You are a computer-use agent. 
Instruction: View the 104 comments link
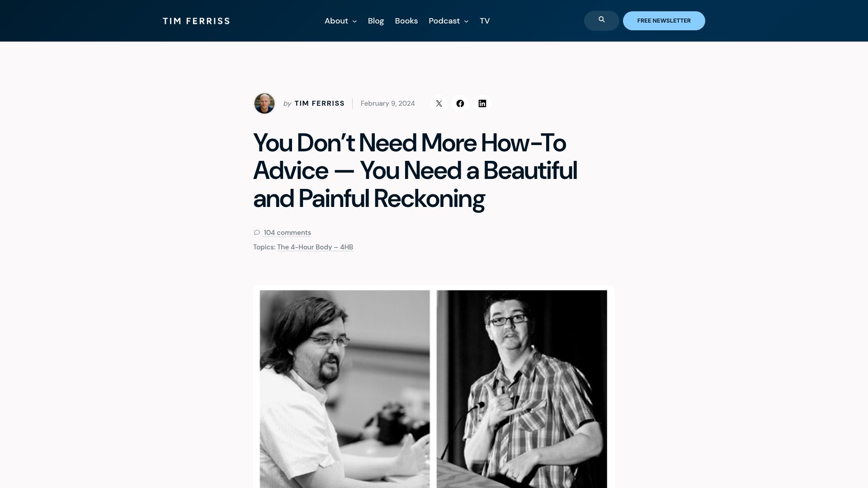click(x=287, y=233)
